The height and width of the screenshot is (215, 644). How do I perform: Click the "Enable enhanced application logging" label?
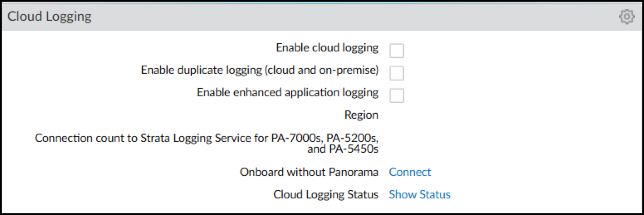[x=288, y=93]
